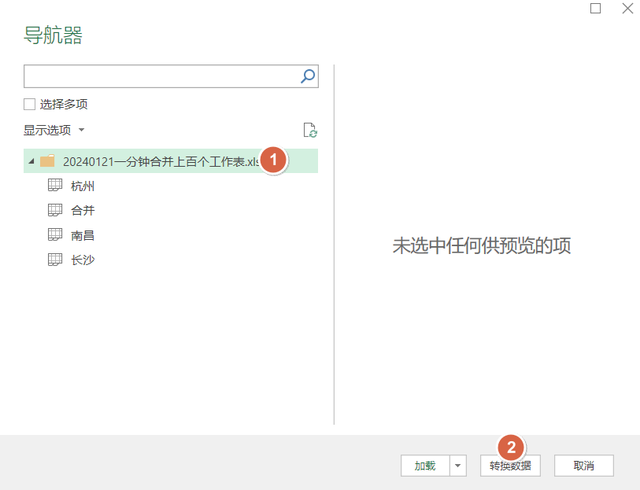The width and height of the screenshot is (640, 490).
Task: Click the table icon beside 合并
Action: coord(55,210)
